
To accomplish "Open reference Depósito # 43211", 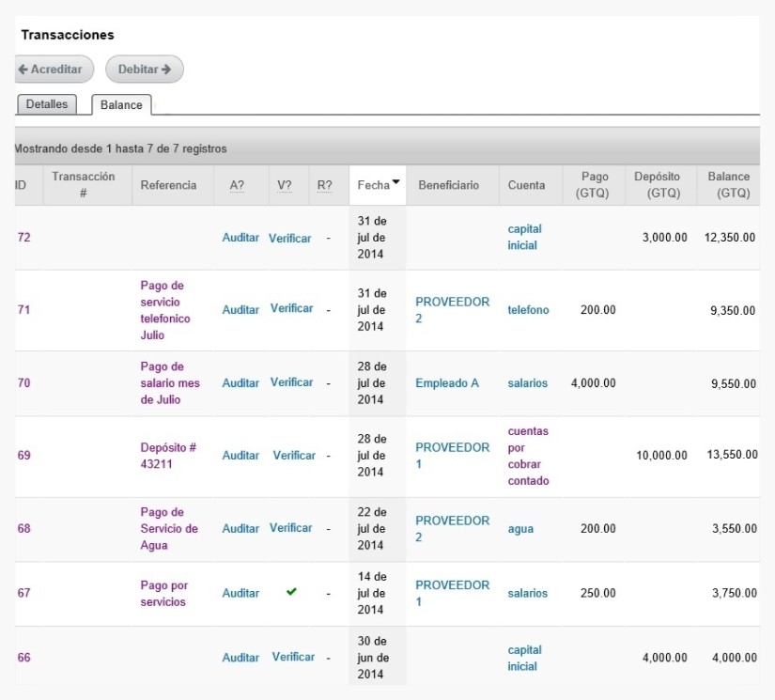I will pyautogui.click(x=168, y=456).
